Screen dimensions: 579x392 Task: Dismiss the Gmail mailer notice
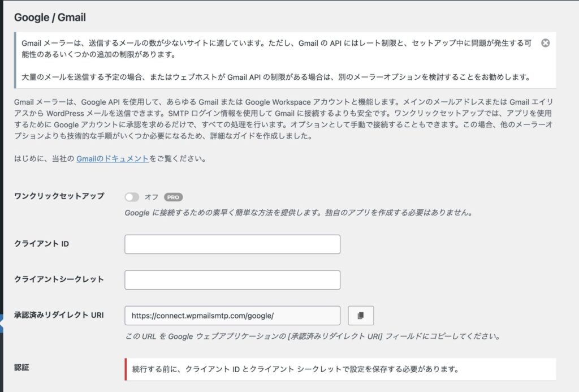point(545,43)
